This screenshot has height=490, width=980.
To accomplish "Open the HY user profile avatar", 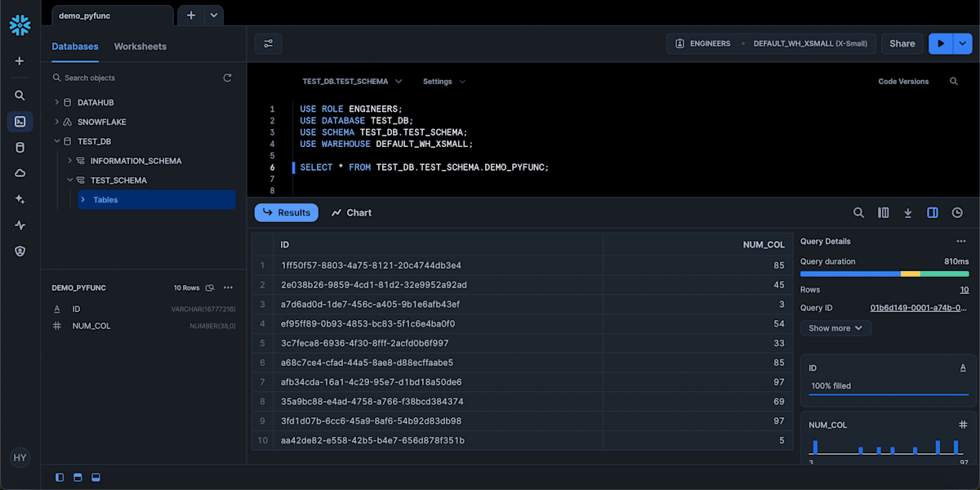I will 20,458.
